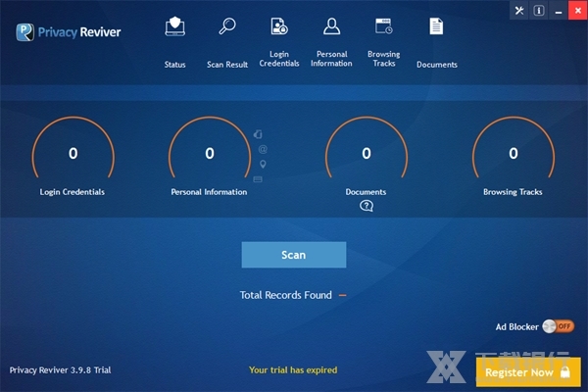Image resolution: width=588 pixels, height=392 pixels.
Task: Open the Documents page icon
Action: click(x=436, y=26)
